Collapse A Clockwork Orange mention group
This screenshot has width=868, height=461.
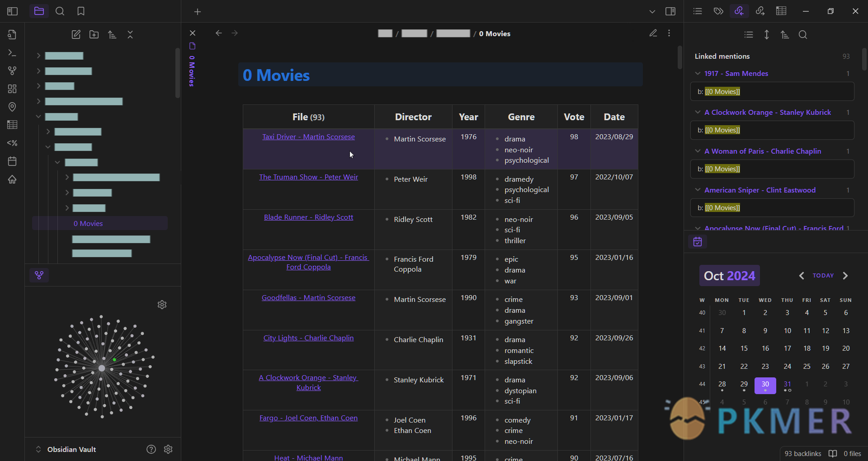click(x=698, y=112)
